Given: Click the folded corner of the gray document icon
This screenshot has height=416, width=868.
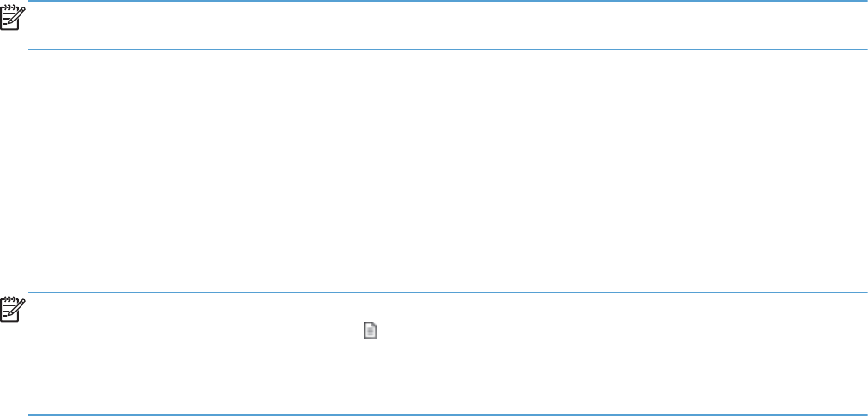Looking at the screenshot, I should (375, 326).
